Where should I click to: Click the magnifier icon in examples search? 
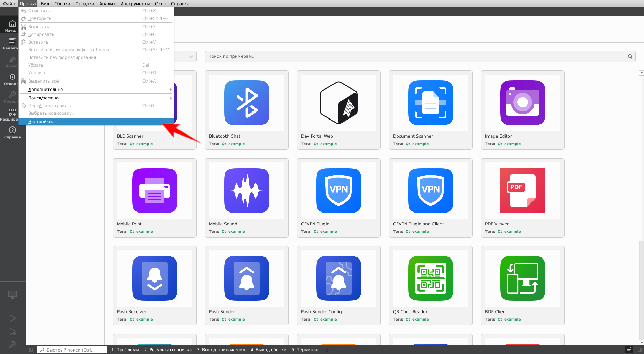(x=630, y=56)
